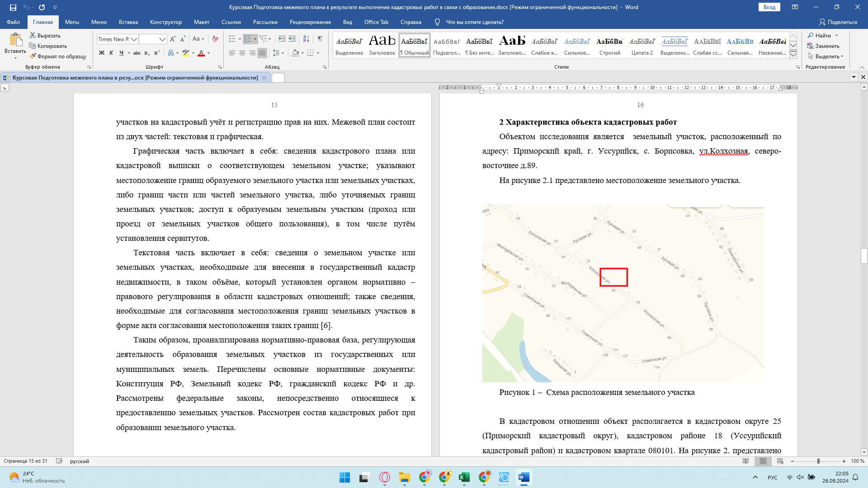Switch to Web Layout view icon

click(x=780, y=461)
